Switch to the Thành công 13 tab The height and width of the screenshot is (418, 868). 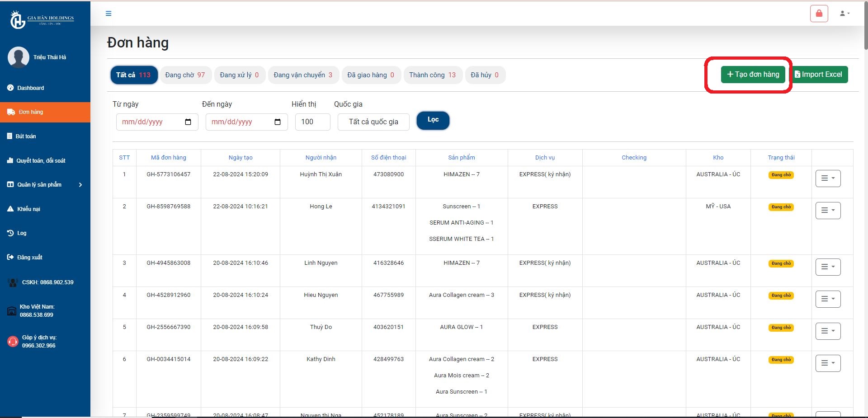[433, 75]
